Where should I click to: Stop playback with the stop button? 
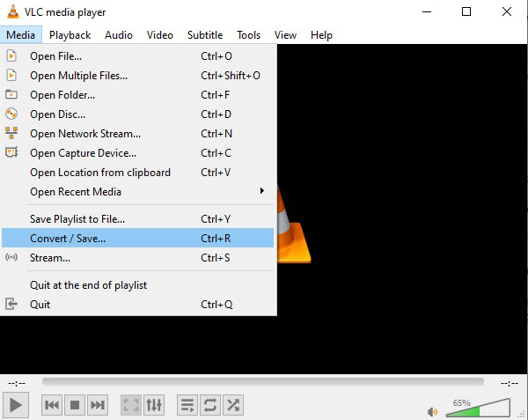pyautogui.click(x=75, y=405)
